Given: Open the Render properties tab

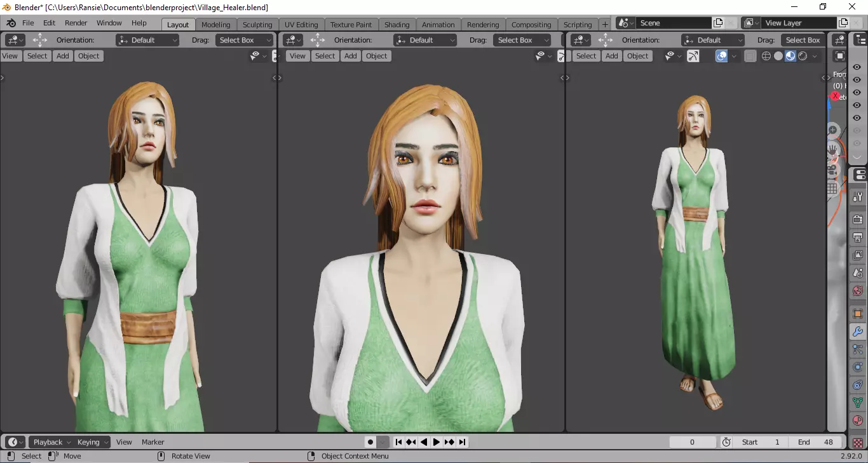Looking at the screenshot, I should click(858, 220).
